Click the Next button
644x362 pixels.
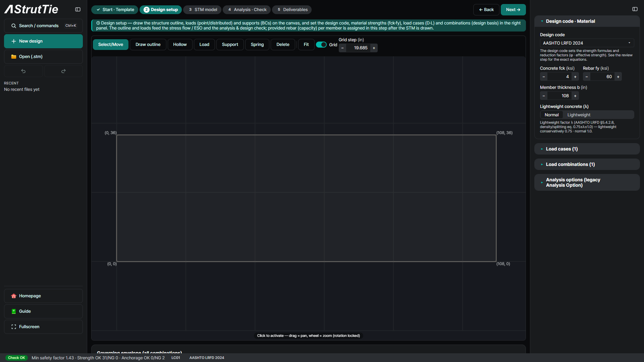(x=513, y=10)
